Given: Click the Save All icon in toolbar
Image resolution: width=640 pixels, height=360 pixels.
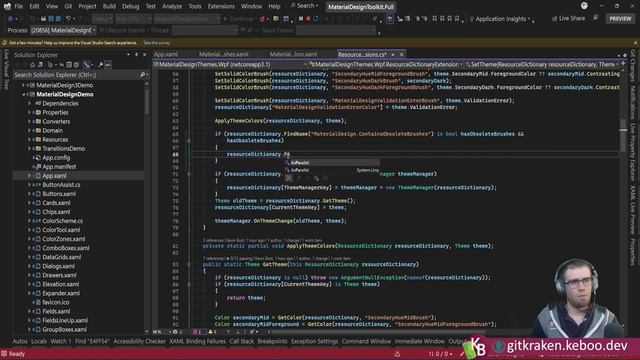Looking at the screenshot, I should point(58,19).
